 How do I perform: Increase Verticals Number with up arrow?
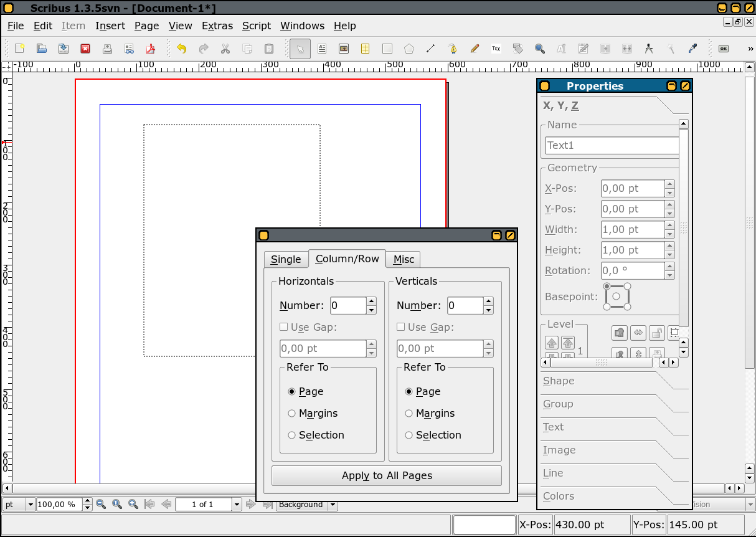(489, 302)
